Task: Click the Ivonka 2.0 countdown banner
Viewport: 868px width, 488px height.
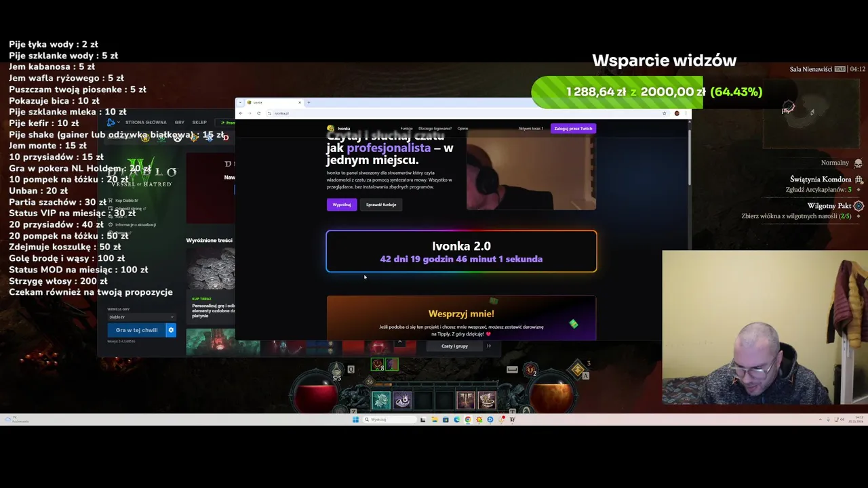Action: (x=461, y=251)
